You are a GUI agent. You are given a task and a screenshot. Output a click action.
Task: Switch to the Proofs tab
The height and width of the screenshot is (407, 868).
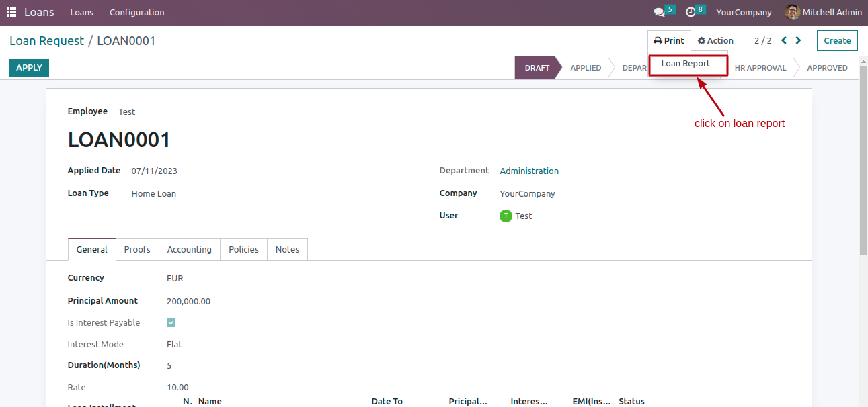[x=137, y=249]
